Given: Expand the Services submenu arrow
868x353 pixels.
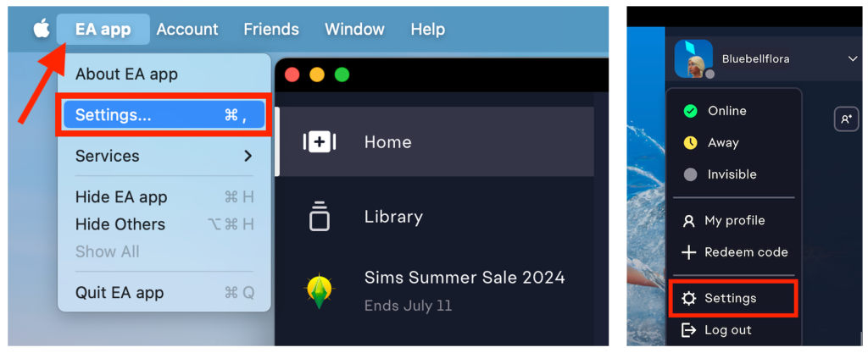Looking at the screenshot, I should coord(248,157).
